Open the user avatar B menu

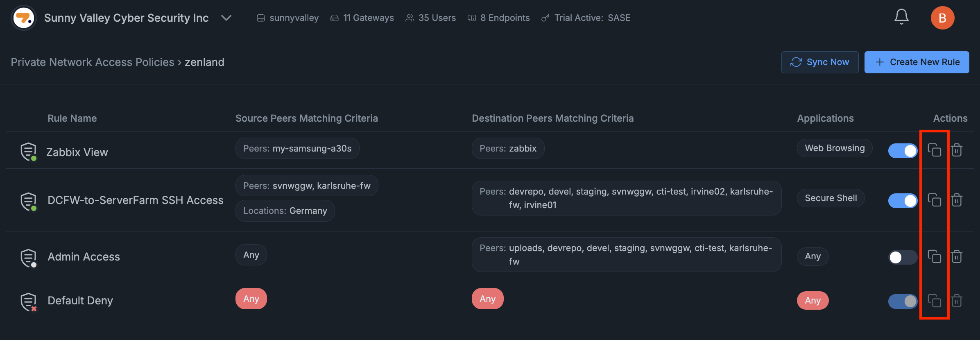pyautogui.click(x=942, y=18)
